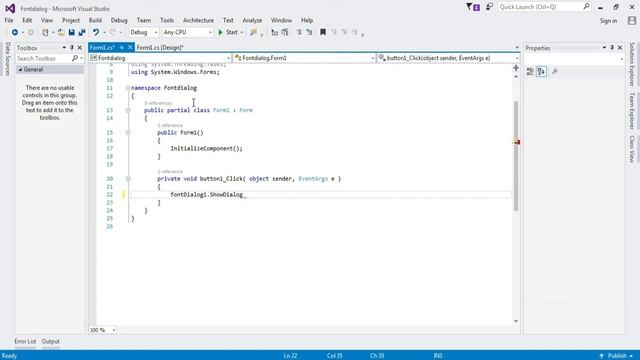Pin the Toolbox panel with auto-hide icon
Screen dimensions: 640x360
tap(72, 48)
